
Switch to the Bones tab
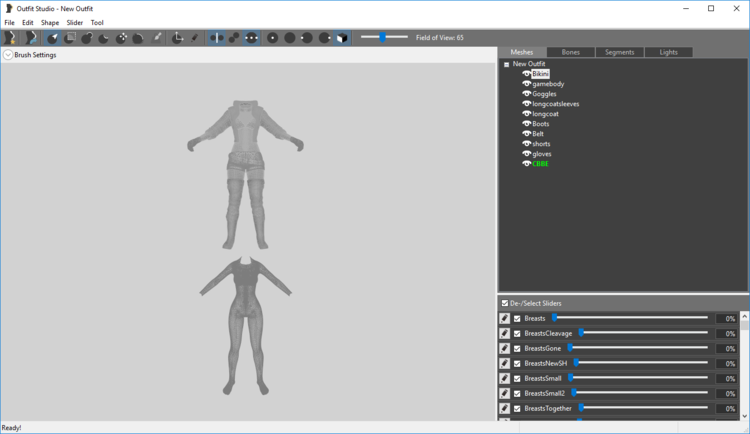tap(571, 52)
